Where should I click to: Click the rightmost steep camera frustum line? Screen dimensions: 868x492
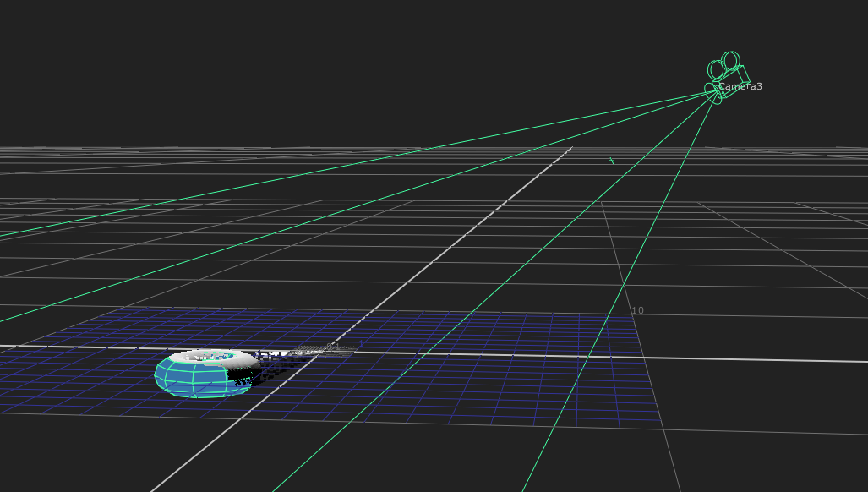point(620,292)
